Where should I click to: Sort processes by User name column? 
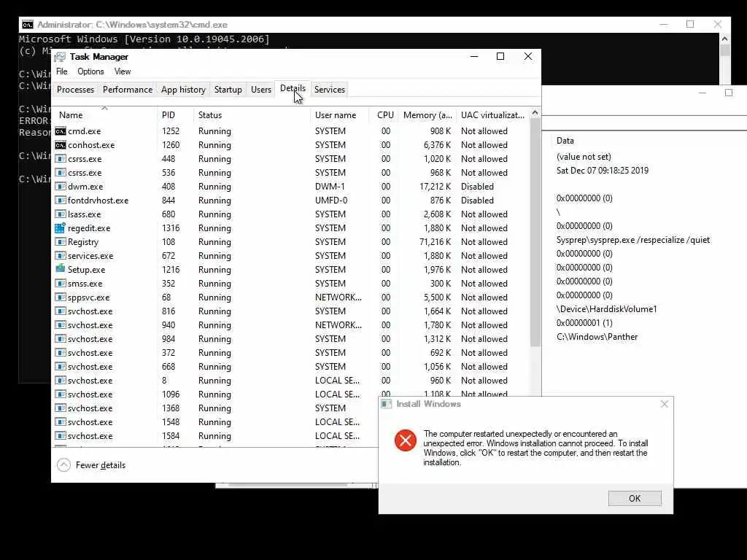pos(340,114)
